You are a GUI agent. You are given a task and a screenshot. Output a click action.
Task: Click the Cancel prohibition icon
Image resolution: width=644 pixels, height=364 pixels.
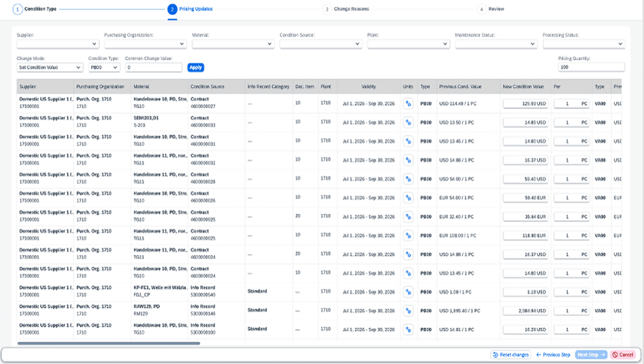point(615,354)
